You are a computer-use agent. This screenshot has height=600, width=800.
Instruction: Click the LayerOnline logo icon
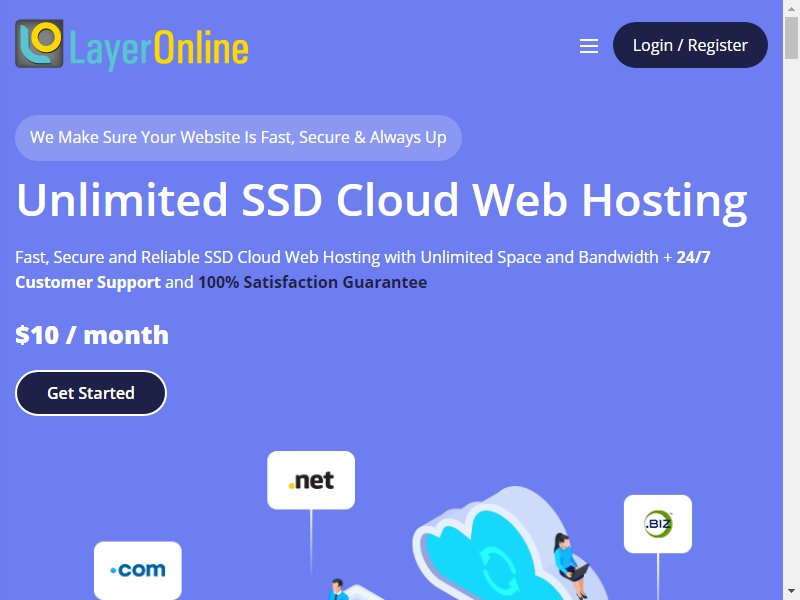click(x=39, y=44)
